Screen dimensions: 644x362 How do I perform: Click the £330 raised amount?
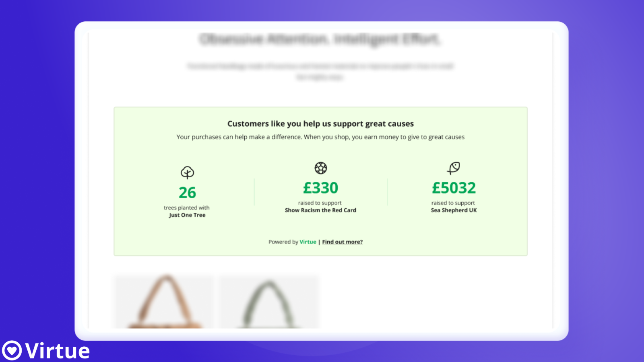point(321,188)
